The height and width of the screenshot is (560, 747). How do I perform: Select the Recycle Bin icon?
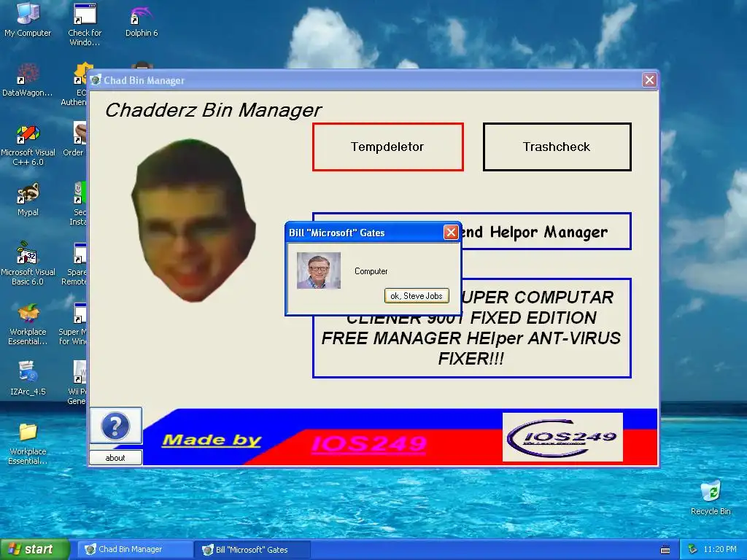(x=711, y=498)
